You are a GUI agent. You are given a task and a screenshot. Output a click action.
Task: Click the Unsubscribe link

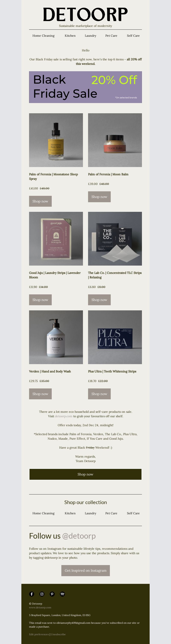click(58, 634)
